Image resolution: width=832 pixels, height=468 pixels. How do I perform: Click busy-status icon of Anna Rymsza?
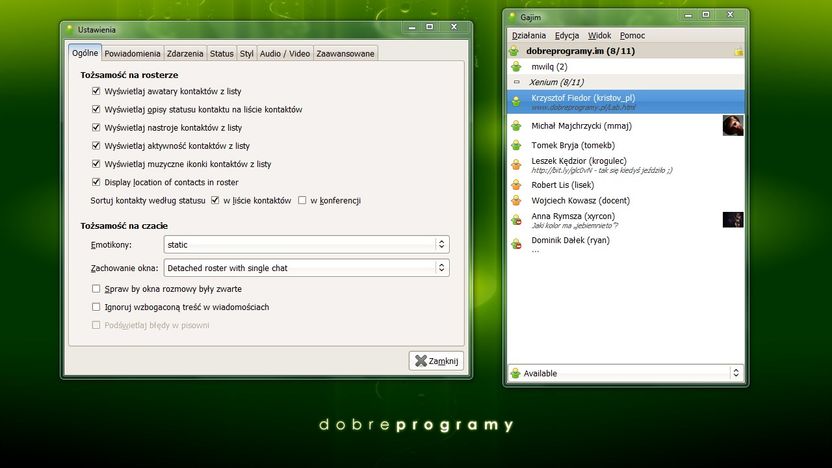(x=516, y=220)
